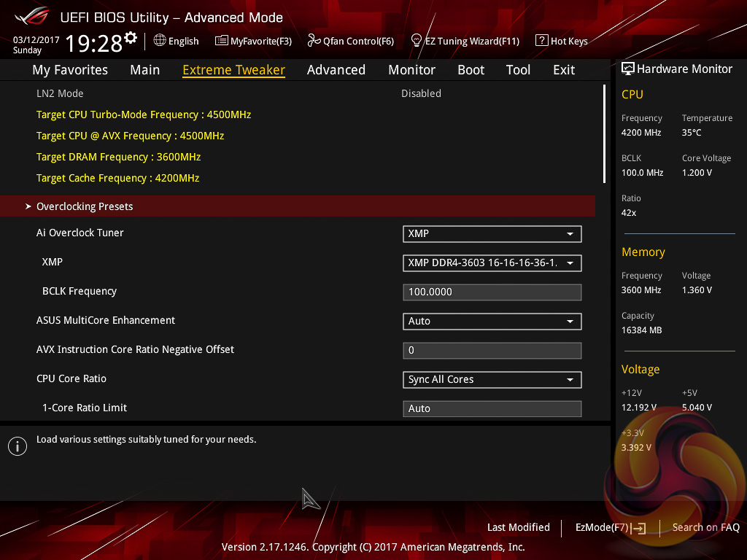This screenshot has height=560, width=747.
Task: Click the LN2 Mode row label
Action: pyautogui.click(x=60, y=93)
